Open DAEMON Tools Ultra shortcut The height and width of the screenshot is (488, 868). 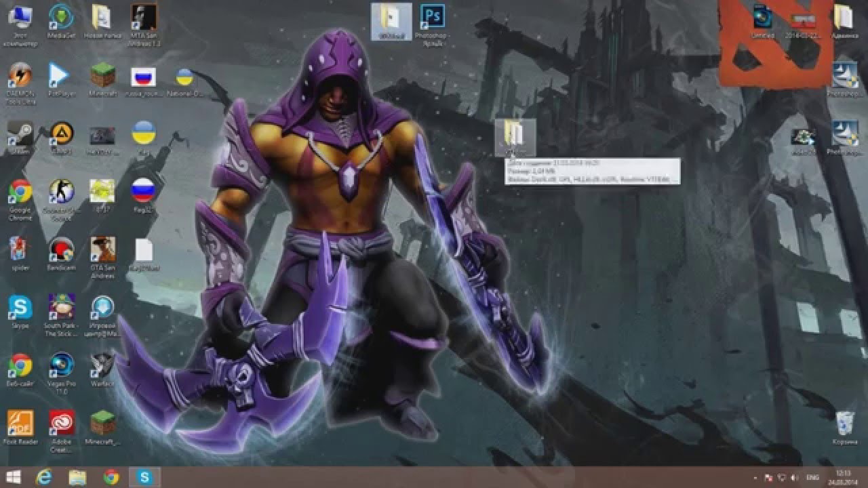pyautogui.click(x=20, y=83)
